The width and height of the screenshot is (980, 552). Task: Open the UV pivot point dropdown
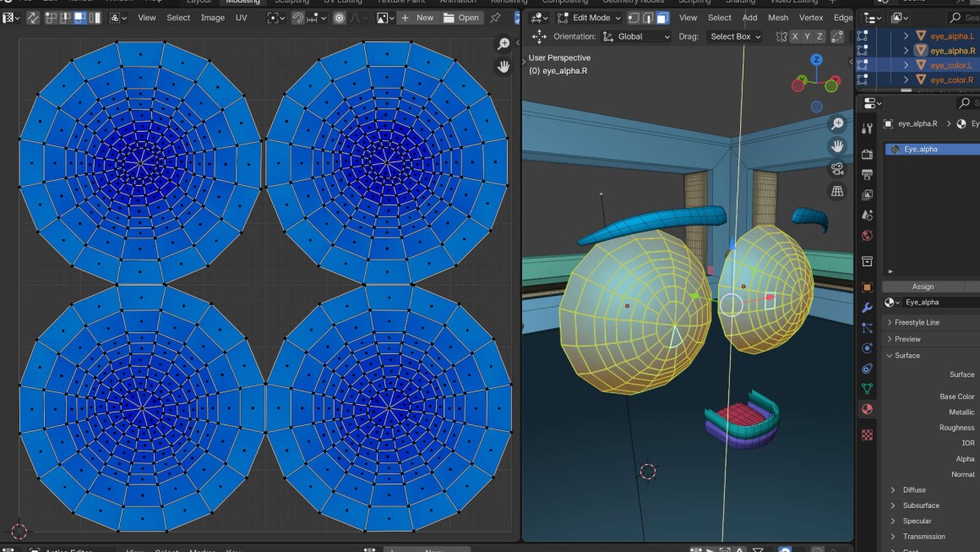[275, 18]
